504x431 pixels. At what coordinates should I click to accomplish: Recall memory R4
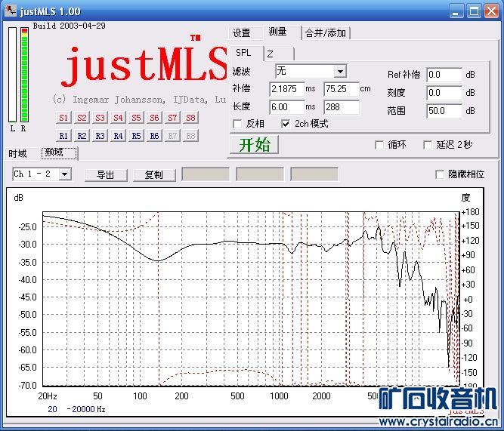118,136
